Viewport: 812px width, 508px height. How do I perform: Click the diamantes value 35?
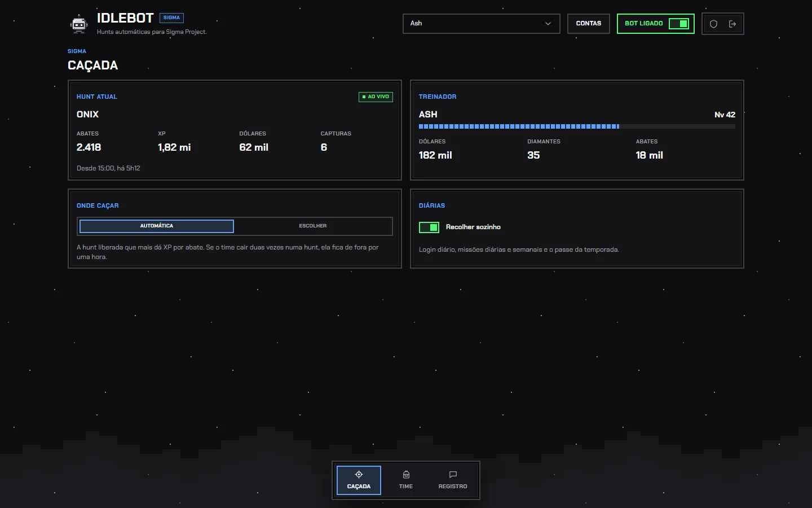point(533,155)
